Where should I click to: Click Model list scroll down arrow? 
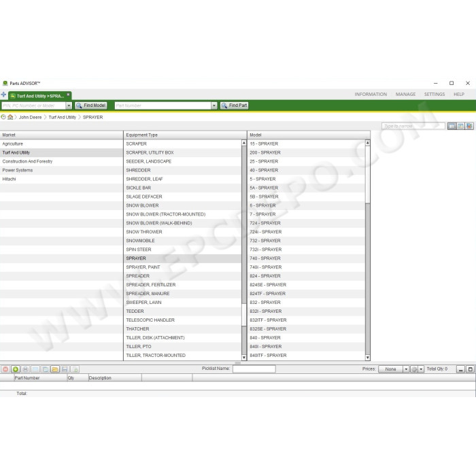point(368,358)
